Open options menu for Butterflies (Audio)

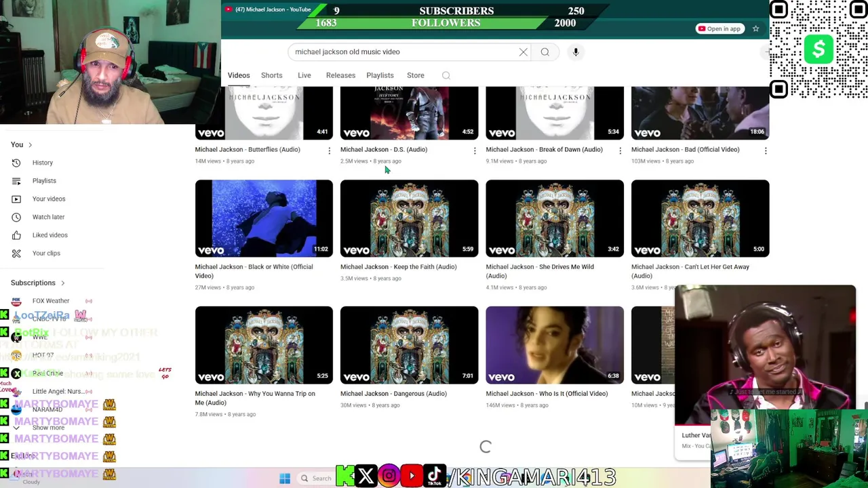pos(329,150)
